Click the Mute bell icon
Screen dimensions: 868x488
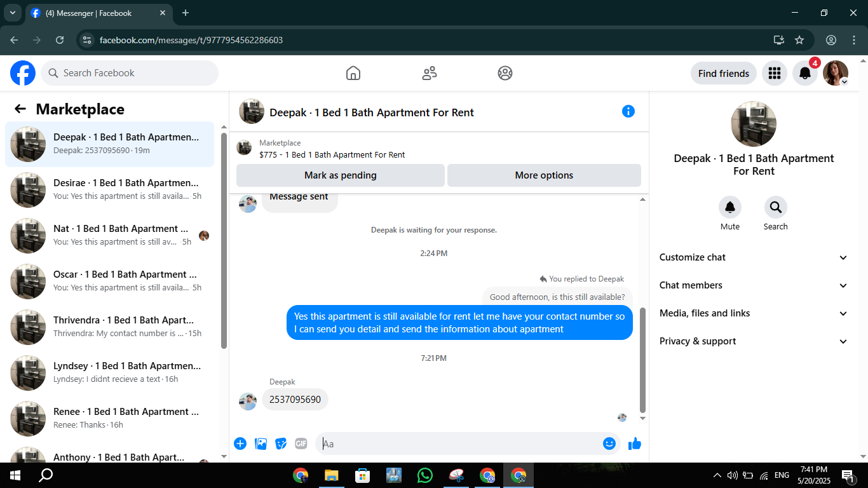click(x=730, y=207)
